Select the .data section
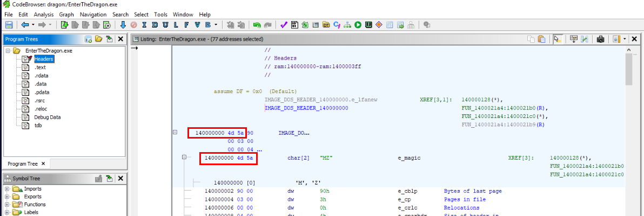Screen dimensions: 644x216 pos(41,84)
